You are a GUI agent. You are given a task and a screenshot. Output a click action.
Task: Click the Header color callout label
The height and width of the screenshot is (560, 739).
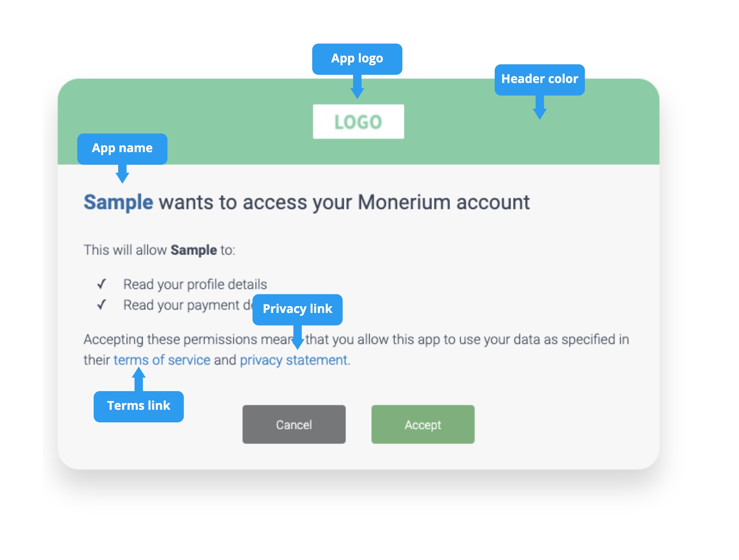pyautogui.click(x=539, y=79)
